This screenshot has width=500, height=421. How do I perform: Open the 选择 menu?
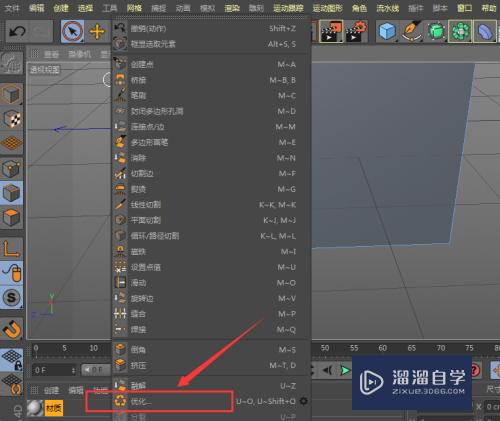85,8
